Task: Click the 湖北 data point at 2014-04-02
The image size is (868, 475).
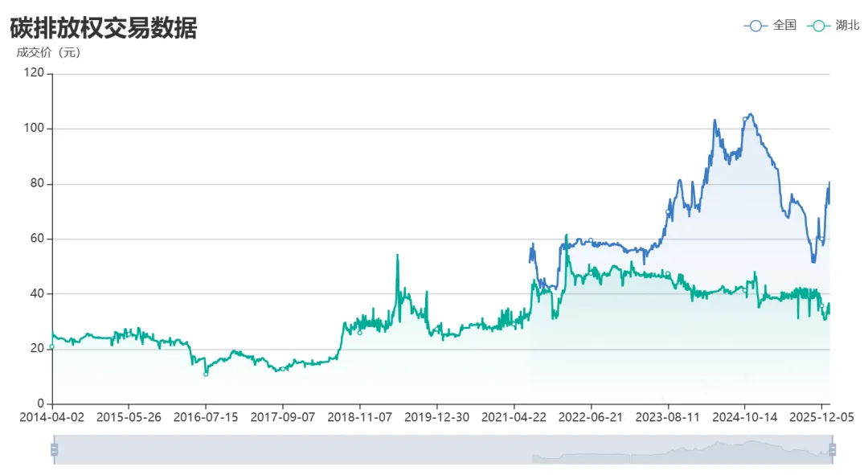Action: coord(51,346)
